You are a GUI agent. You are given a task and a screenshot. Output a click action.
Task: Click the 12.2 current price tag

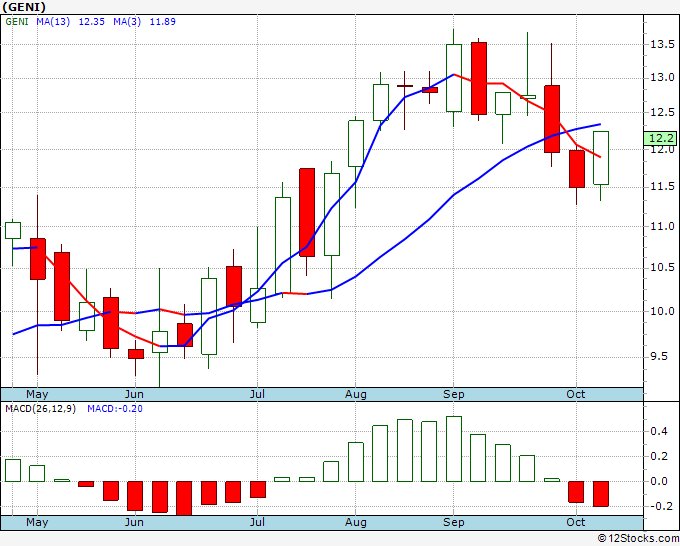tap(660, 138)
